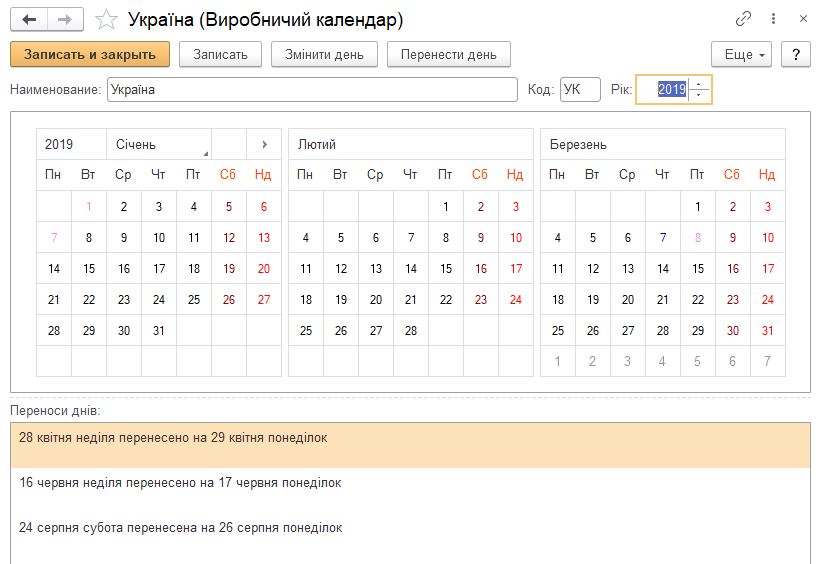Click the Березень month header
827x564 pixels.
click(663, 144)
